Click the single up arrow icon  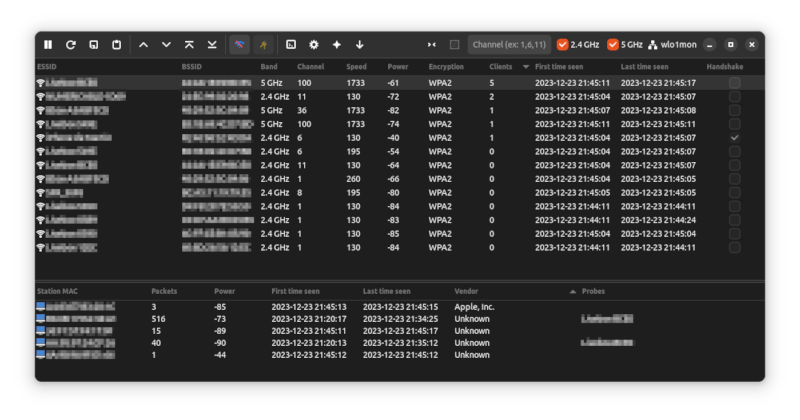pos(143,45)
